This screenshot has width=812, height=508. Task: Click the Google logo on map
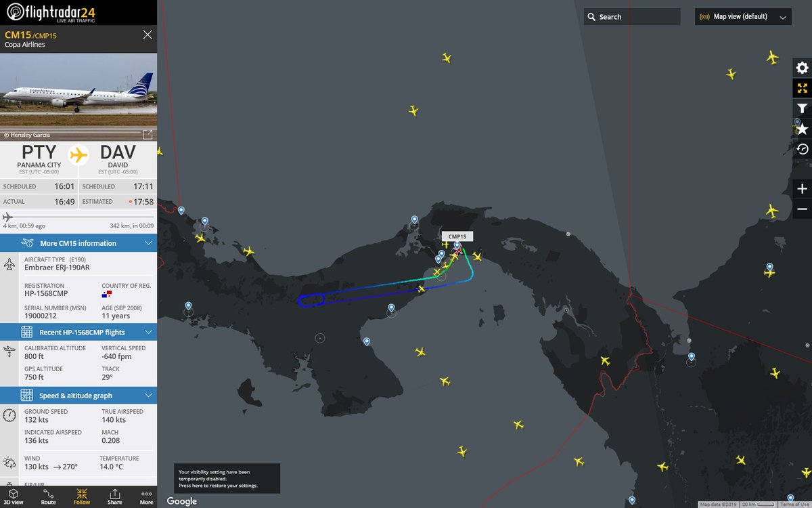point(182,501)
